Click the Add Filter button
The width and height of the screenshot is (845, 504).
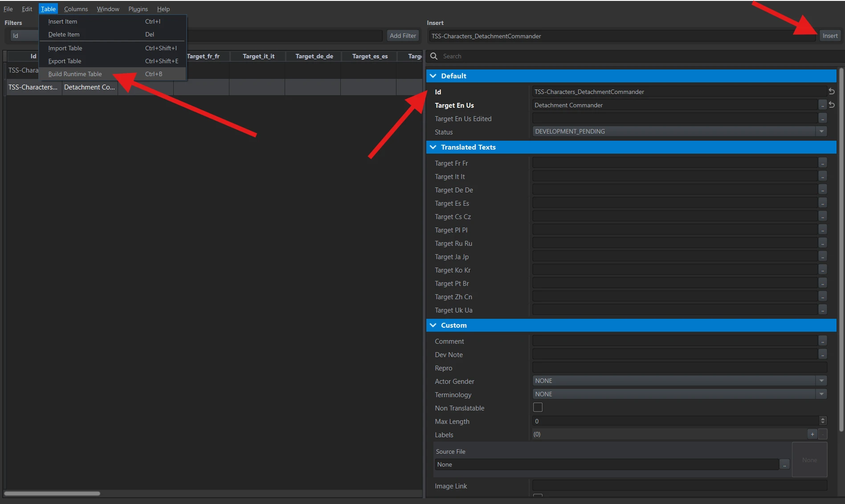pyautogui.click(x=403, y=36)
